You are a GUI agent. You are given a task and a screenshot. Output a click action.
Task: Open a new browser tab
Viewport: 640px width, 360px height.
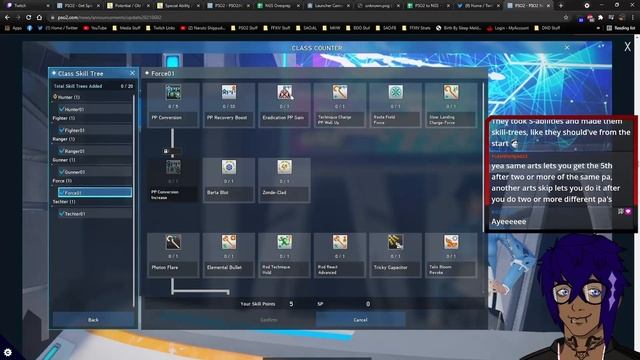click(x=561, y=6)
